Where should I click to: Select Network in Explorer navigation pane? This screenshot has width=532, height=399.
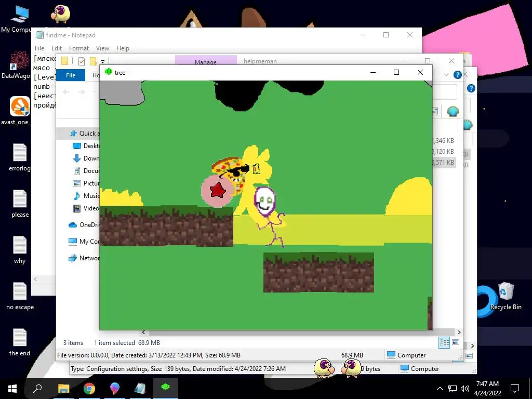84,258
